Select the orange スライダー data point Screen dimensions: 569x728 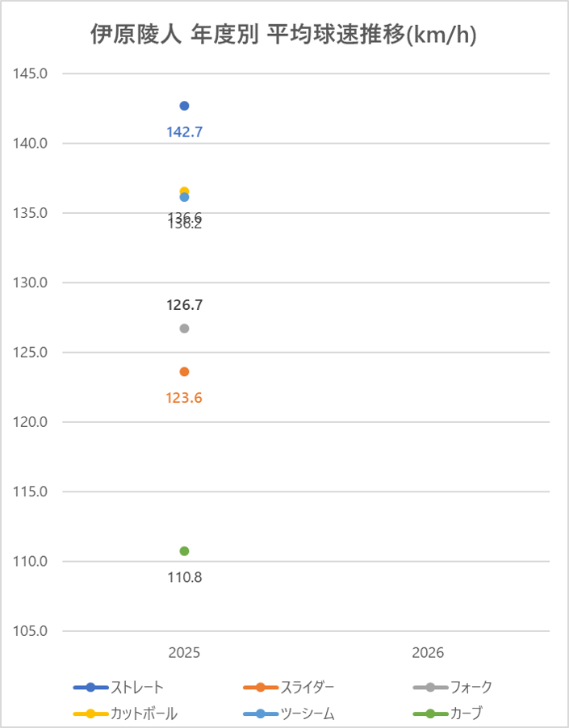[x=184, y=372]
